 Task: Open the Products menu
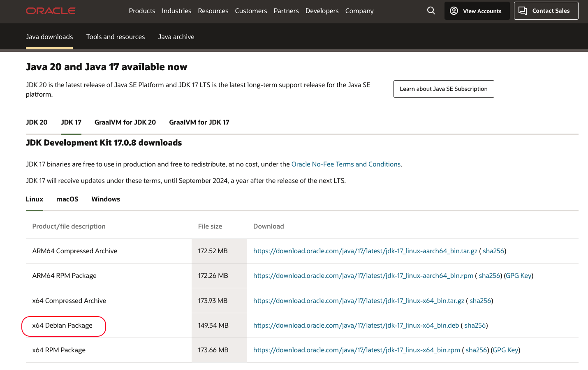point(142,11)
